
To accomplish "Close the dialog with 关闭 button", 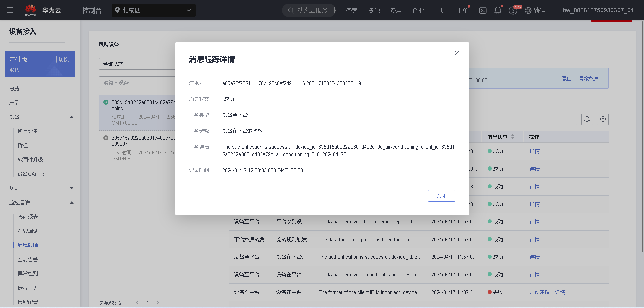I will [441, 196].
